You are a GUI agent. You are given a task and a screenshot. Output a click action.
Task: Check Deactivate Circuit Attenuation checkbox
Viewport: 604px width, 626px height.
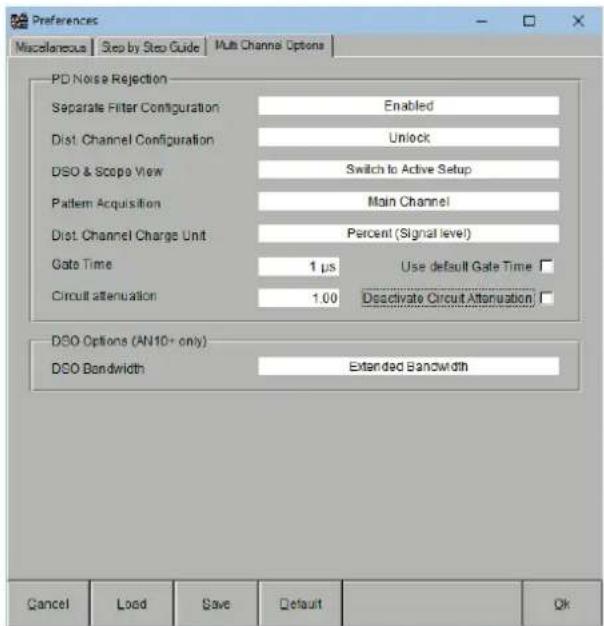(547, 298)
